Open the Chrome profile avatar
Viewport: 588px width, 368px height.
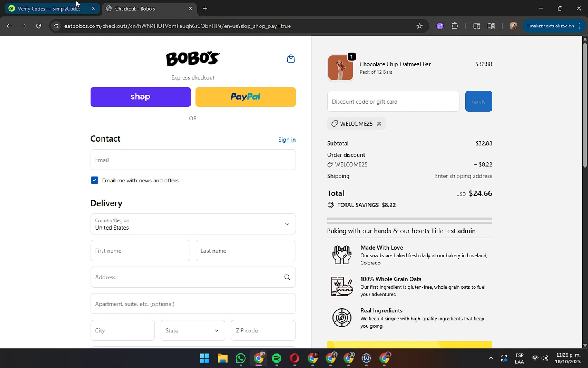[513, 26]
